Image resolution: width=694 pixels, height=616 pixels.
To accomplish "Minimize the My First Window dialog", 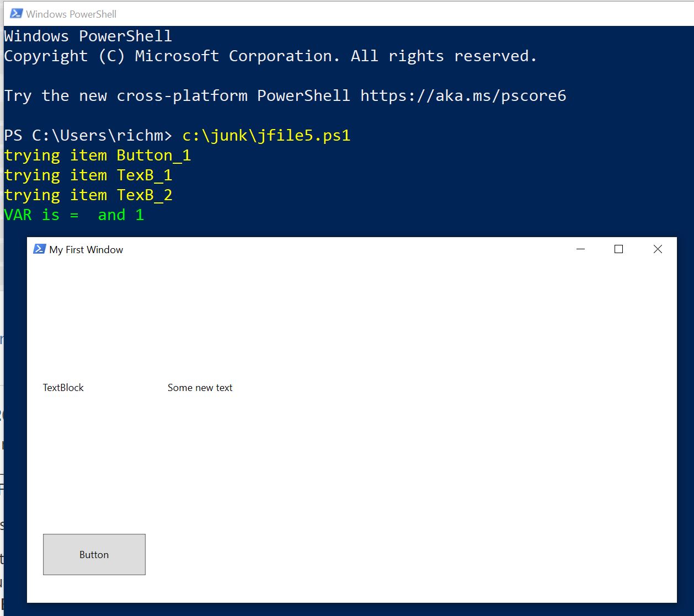I will (x=580, y=249).
